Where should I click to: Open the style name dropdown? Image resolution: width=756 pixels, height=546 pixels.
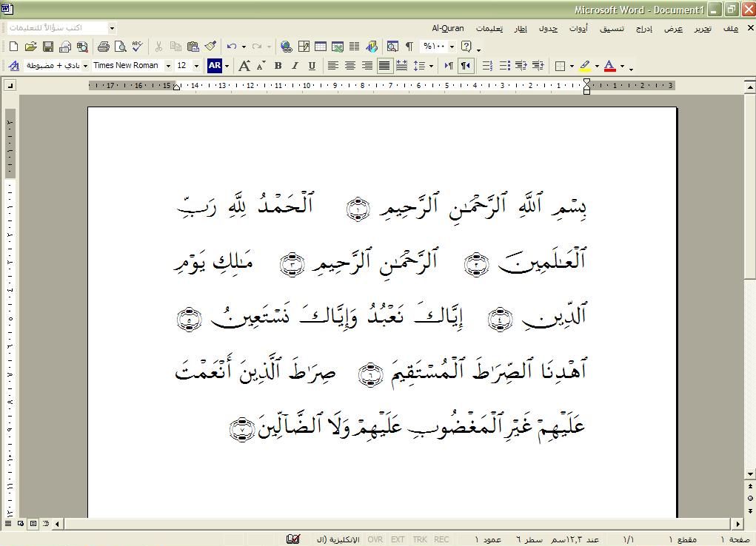pos(85,66)
